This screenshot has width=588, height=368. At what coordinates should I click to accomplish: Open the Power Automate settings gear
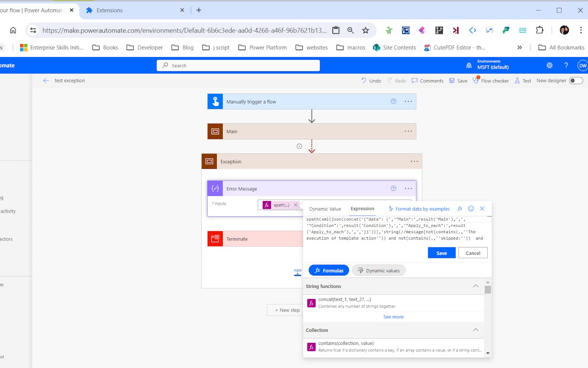pyautogui.click(x=549, y=65)
